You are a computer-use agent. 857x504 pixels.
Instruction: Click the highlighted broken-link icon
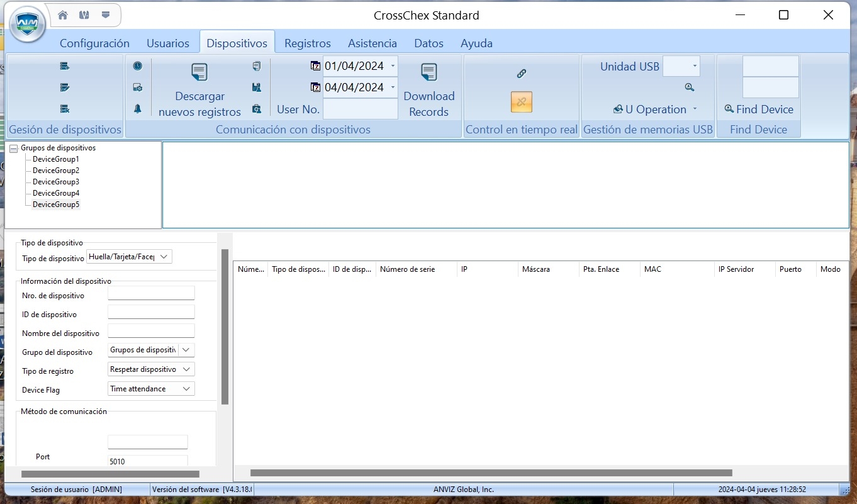click(522, 102)
